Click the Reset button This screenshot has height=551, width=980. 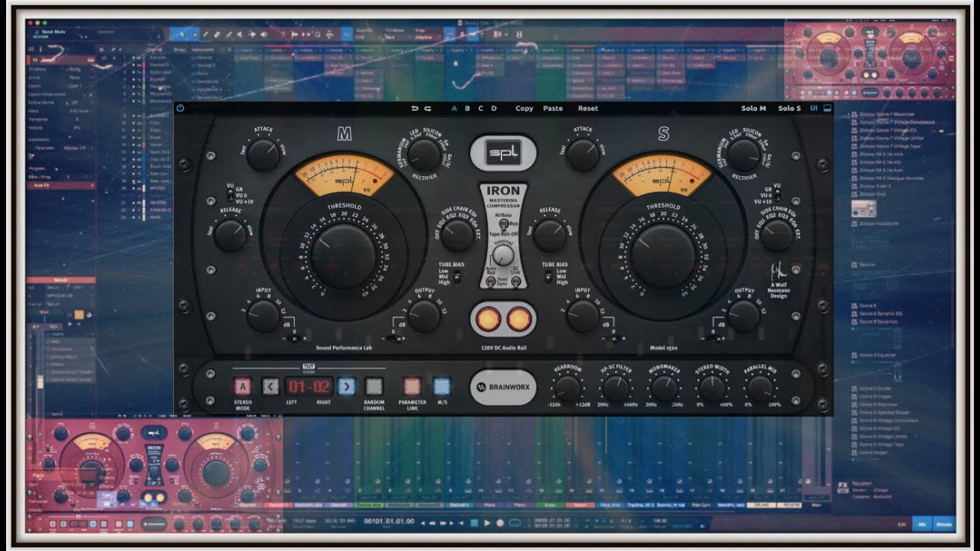tap(588, 108)
